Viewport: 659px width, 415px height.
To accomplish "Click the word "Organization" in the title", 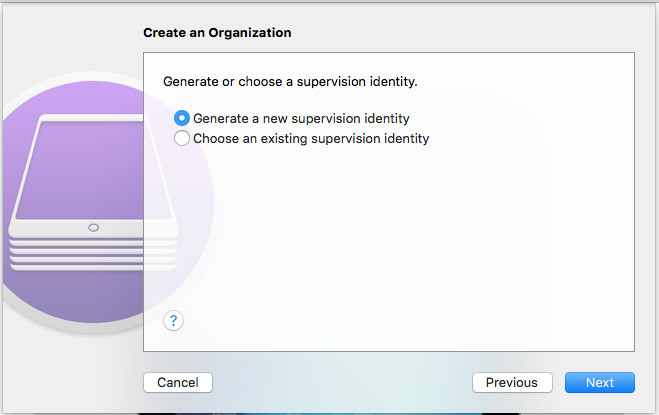I will point(250,33).
